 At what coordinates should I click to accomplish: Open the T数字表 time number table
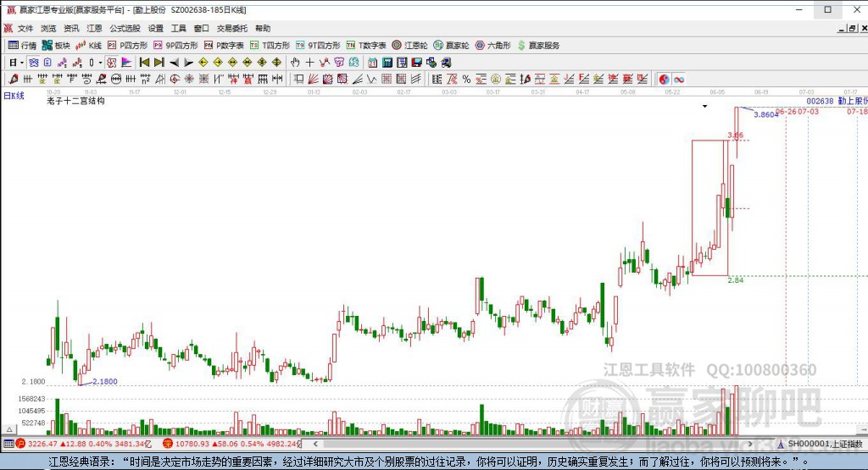(366, 46)
